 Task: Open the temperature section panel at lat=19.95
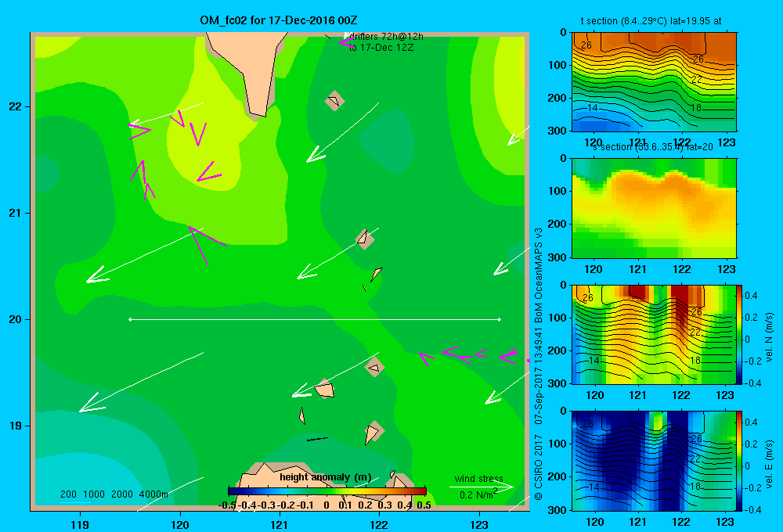point(654,82)
